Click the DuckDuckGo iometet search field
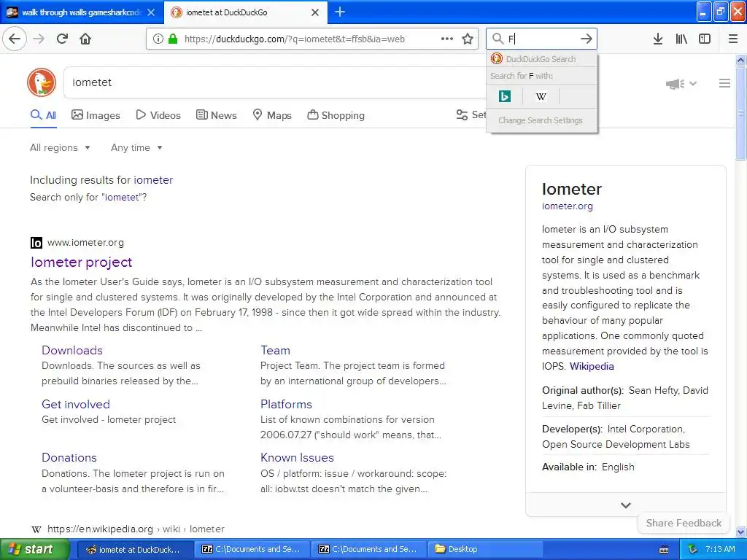 coord(275,82)
